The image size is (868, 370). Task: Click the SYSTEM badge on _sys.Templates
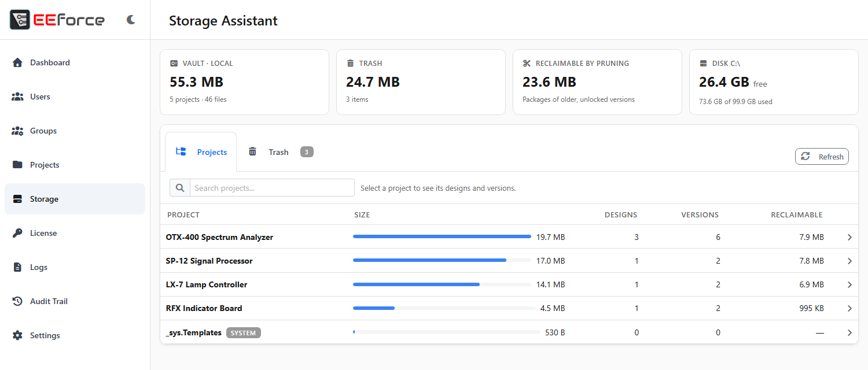[244, 333]
